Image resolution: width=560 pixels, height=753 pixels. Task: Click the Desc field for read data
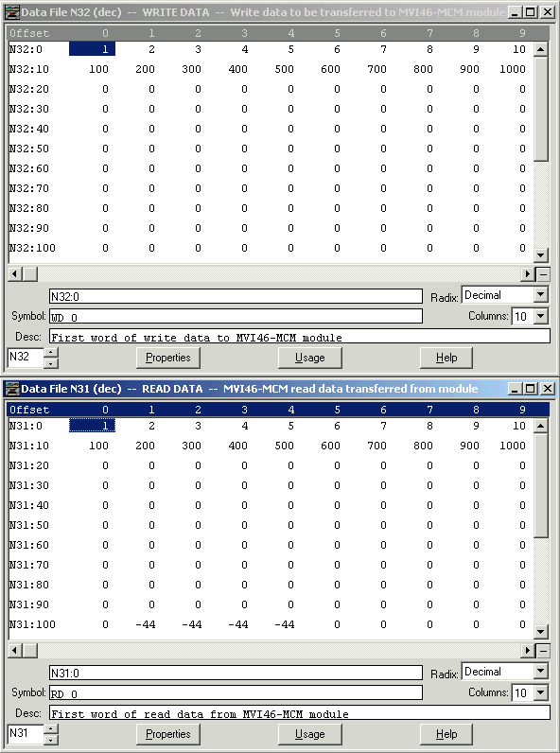(x=300, y=712)
